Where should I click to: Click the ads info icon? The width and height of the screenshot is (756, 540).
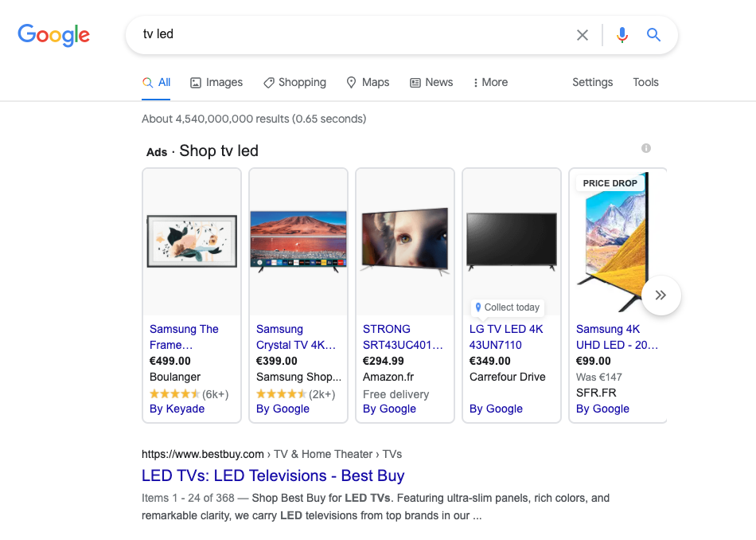point(646,148)
